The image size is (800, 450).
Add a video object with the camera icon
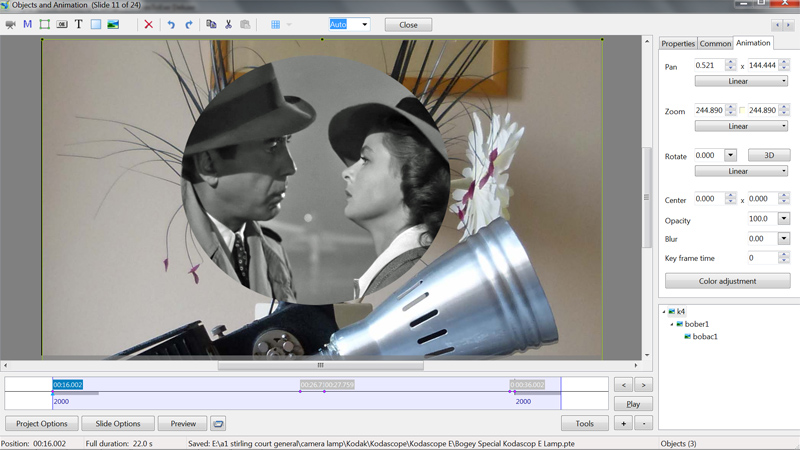coord(10,24)
